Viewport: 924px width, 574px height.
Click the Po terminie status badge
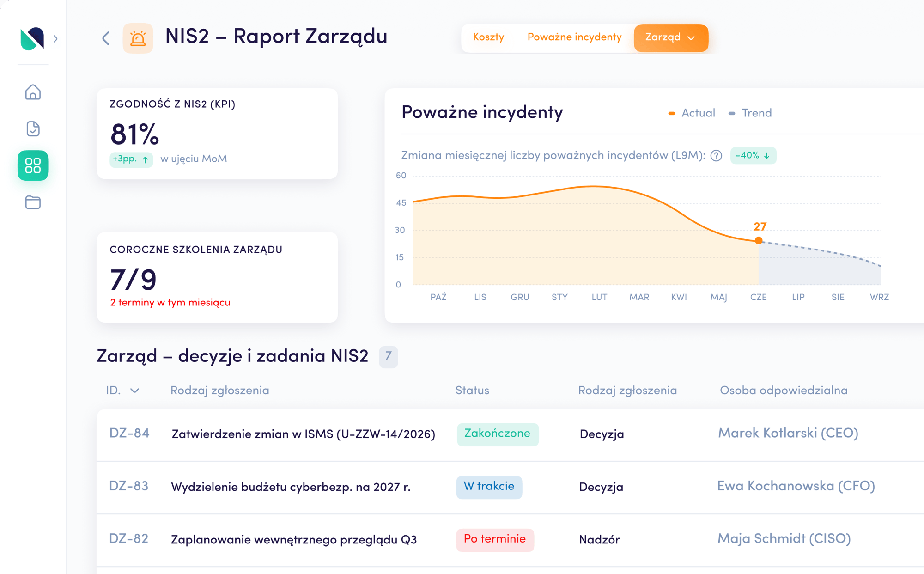coord(495,539)
